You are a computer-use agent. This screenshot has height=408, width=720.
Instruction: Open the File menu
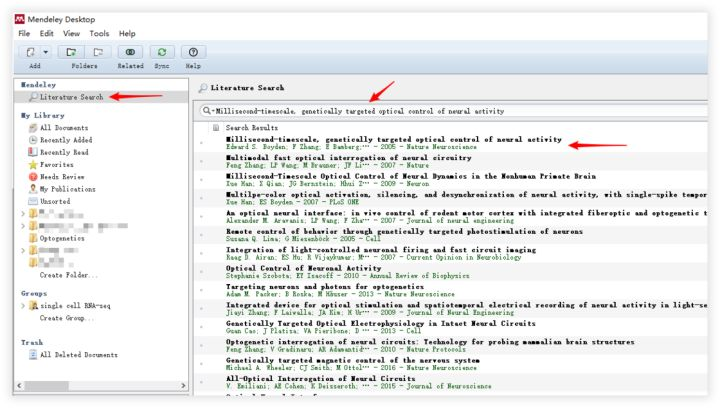pyautogui.click(x=24, y=34)
